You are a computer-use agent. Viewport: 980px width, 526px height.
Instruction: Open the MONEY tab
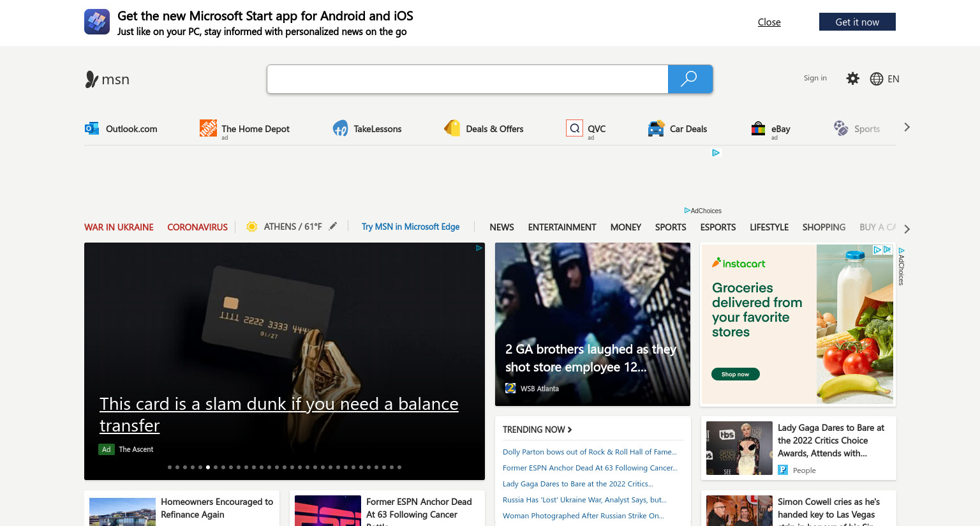[625, 227]
